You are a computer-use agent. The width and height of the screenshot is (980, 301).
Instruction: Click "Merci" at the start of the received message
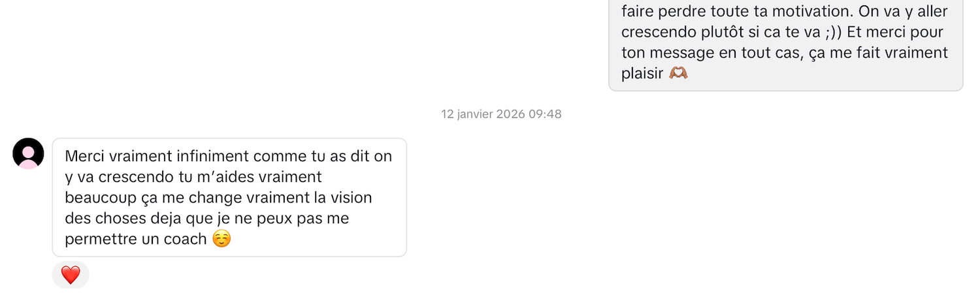(x=84, y=156)
